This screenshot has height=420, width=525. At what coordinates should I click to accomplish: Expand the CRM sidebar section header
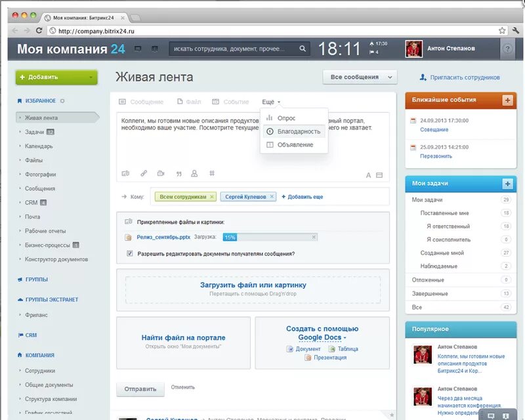click(31, 335)
